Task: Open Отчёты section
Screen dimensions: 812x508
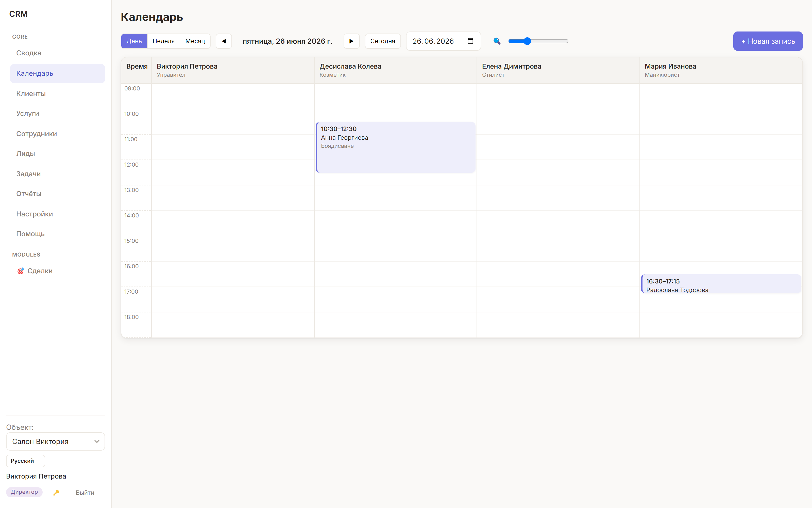Action: coord(57,194)
